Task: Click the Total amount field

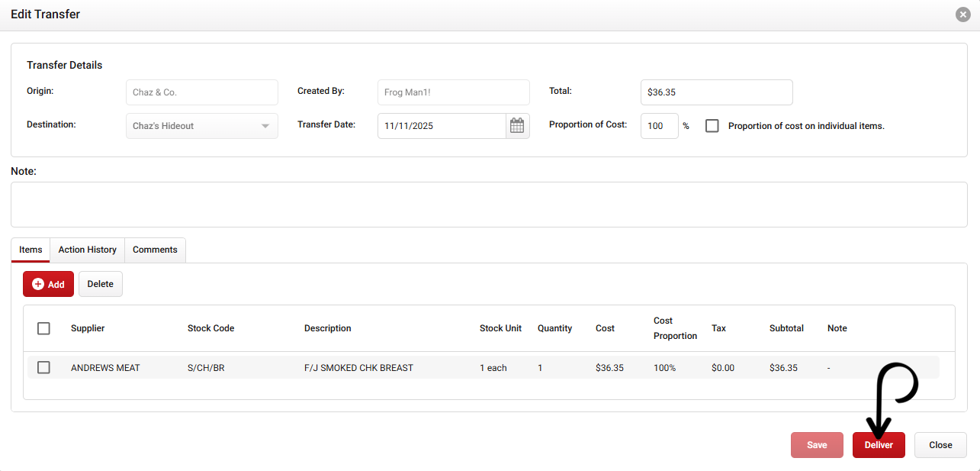Action: pyautogui.click(x=716, y=92)
